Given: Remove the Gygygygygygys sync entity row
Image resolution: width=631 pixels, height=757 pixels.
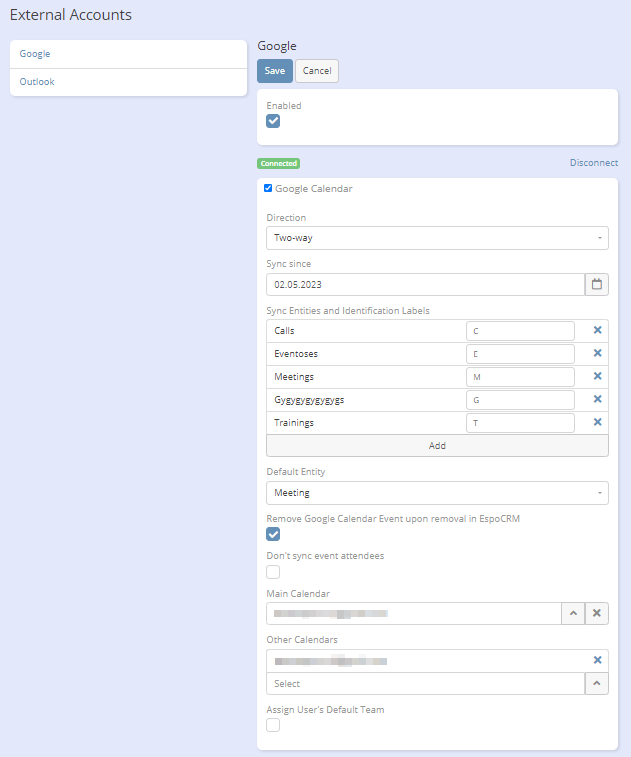Looking at the screenshot, I should pos(597,399).
